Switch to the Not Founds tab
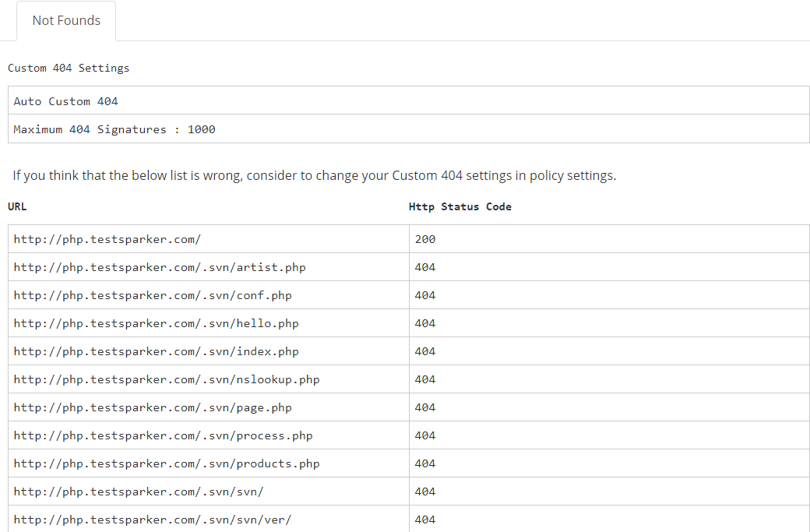 [65, 21]
